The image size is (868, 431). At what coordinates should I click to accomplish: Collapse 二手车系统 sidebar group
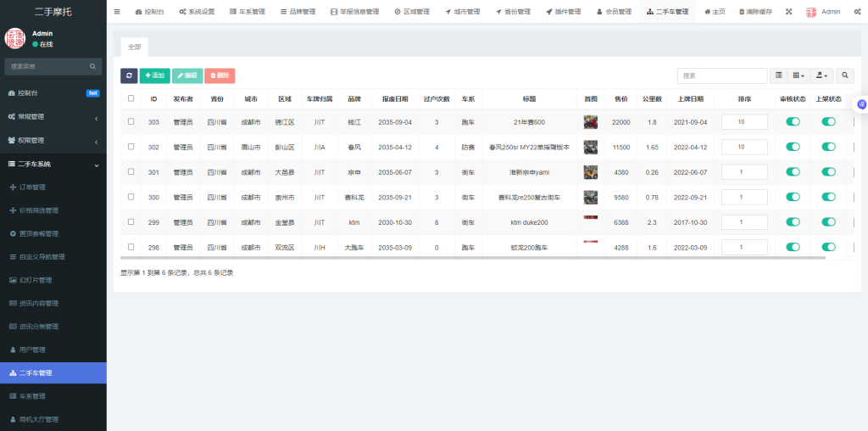click(x=53, y=165)
